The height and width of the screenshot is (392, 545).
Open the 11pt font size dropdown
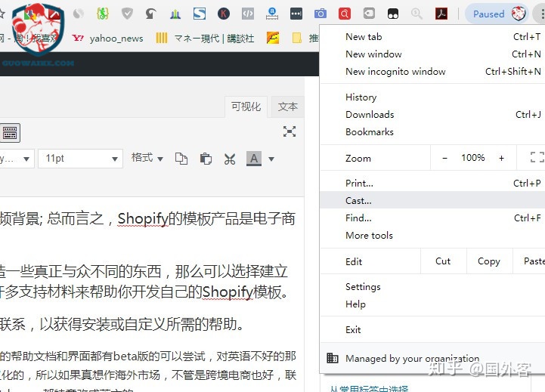coord(80,159)
